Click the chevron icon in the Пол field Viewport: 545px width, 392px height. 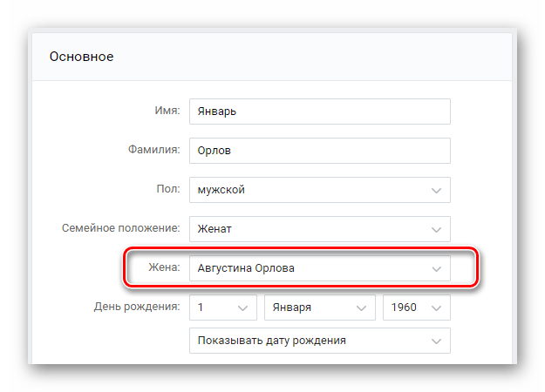[x=436, y=190]
